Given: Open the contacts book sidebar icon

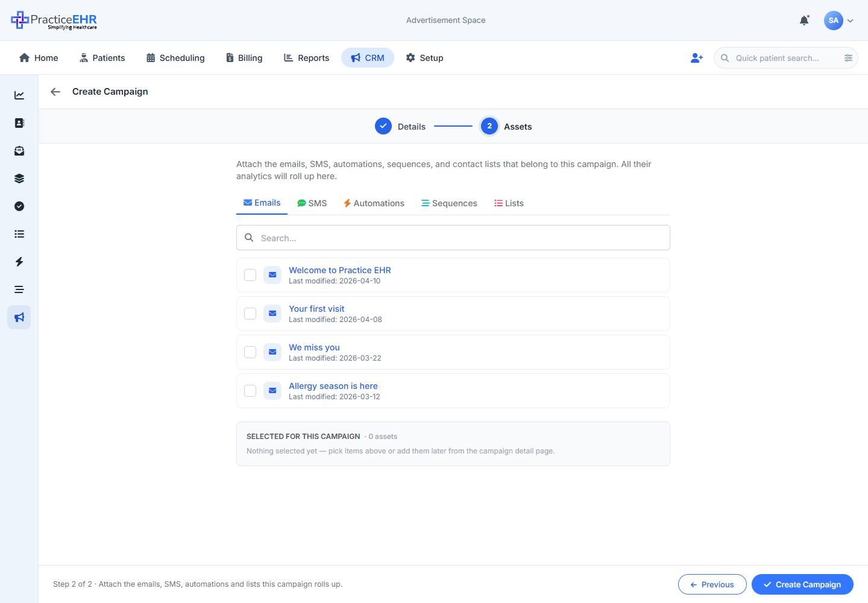Looking at the screenshot, I should 19,123.
